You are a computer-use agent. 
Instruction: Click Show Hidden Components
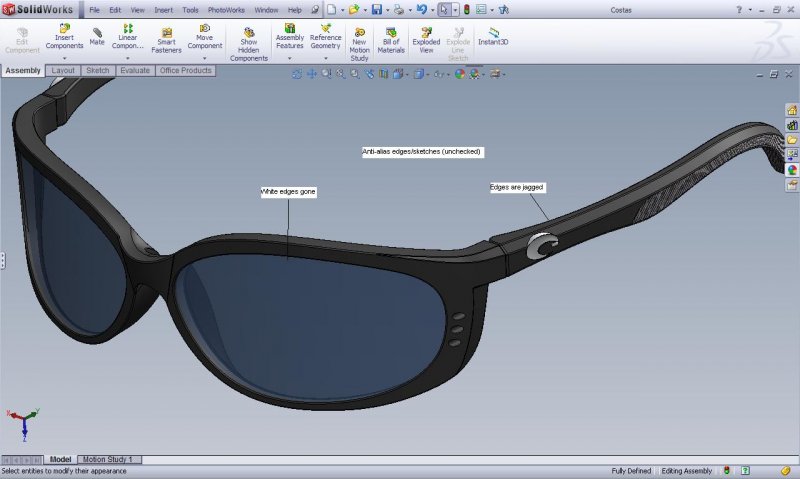(248, 45)
